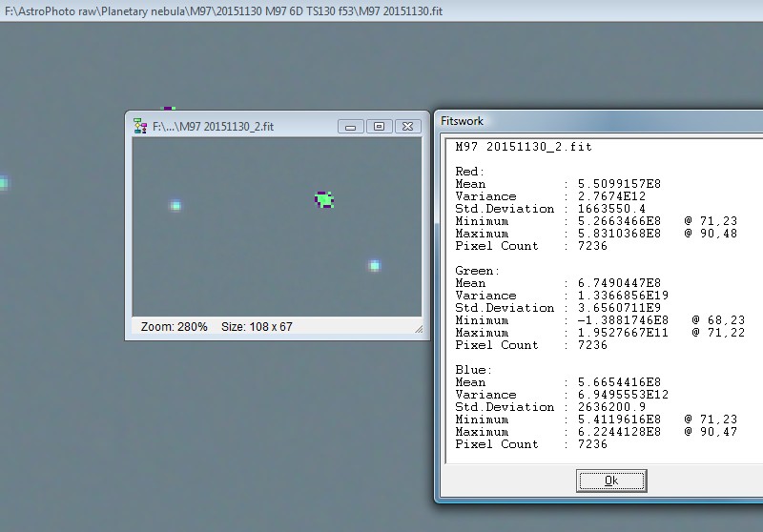The width and height of the screenshot is (763, 532).
Task: Click Green variance value 1.3366856E19
Action: pyautogui.click(x=624, y=296)
